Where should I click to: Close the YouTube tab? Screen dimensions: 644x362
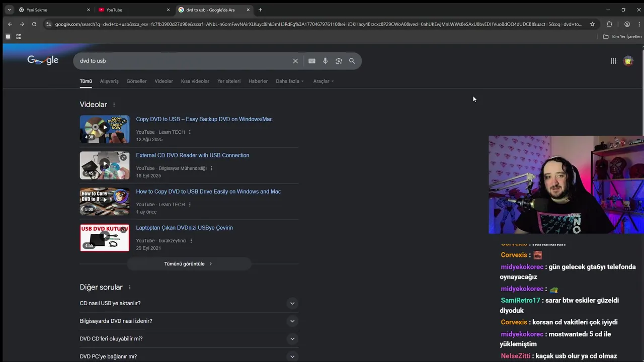tap(168, 10)
